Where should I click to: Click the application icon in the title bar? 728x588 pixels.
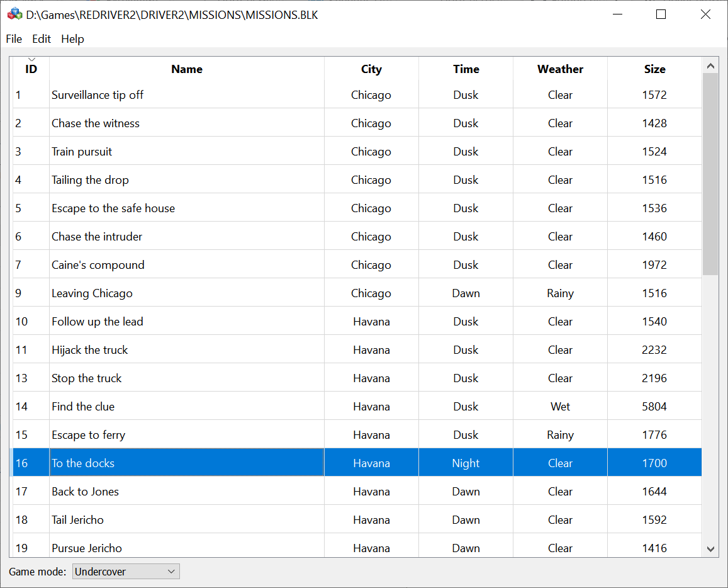14,14
